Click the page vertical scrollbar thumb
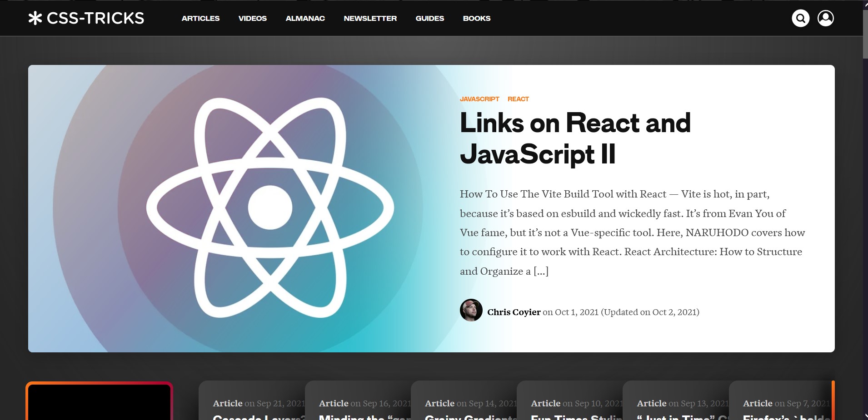The width and height of the screenshot is (868, 420). point(865,34)
